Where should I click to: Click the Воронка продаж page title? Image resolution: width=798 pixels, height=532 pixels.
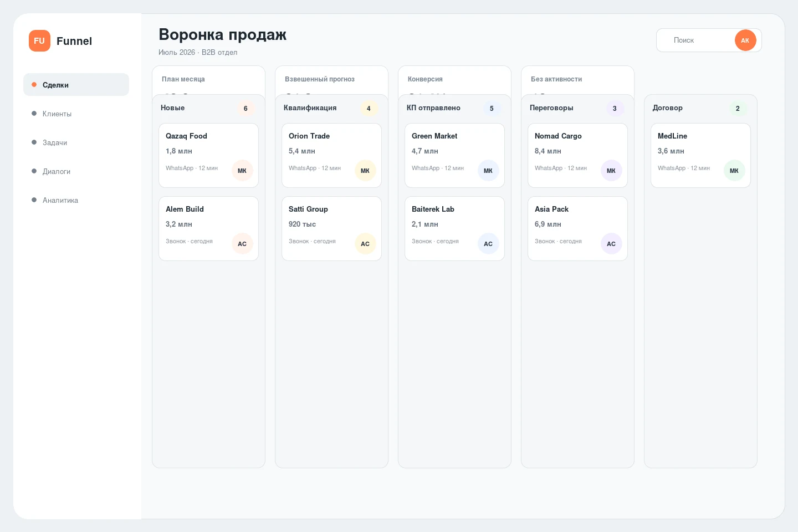pyautogui.click(x=222, y=34)
